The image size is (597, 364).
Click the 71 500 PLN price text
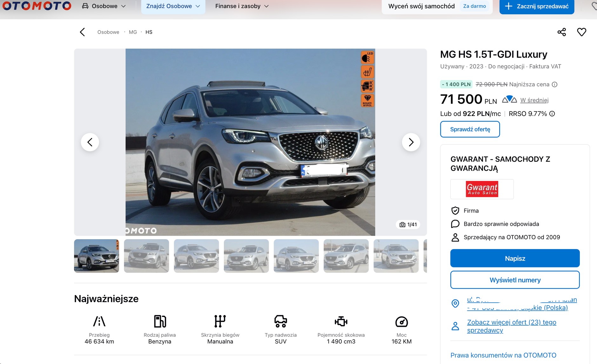pos(468,99)
